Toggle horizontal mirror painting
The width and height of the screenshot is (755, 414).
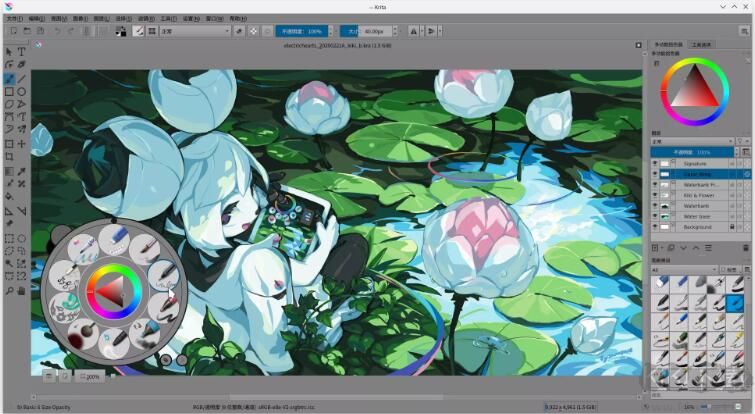click(x=413, y=31)
